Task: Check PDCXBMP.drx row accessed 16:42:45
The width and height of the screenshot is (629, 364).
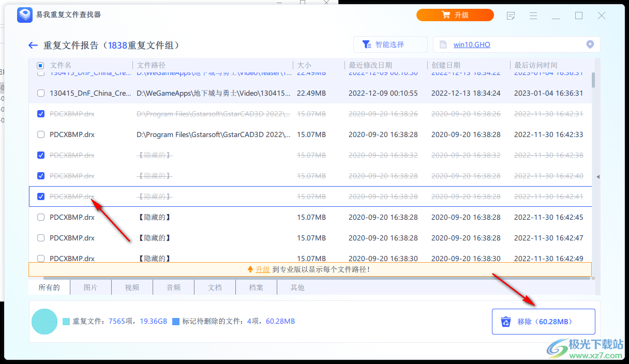Action: coord(41,217)
